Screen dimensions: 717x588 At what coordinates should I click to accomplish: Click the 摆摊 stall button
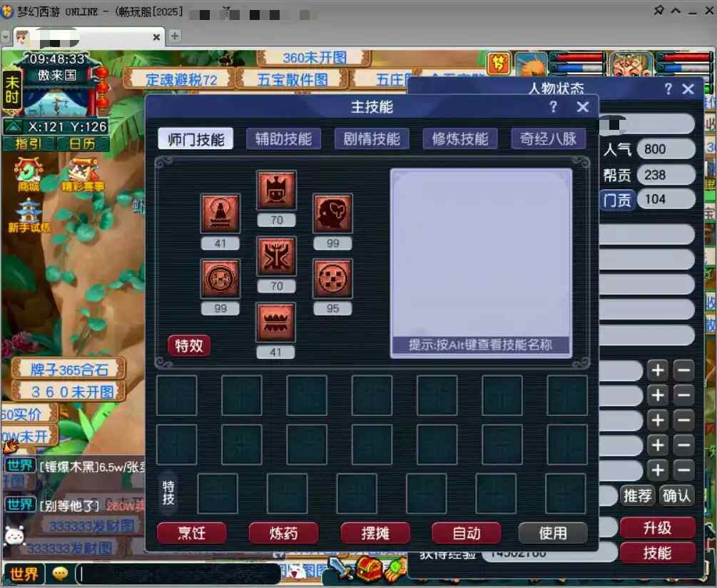pos(375,533)
